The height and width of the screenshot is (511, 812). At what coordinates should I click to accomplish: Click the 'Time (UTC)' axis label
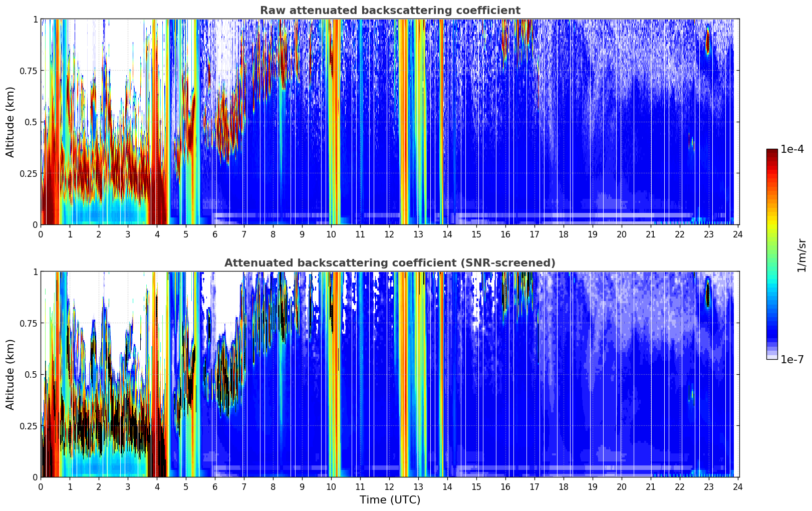pos(390,500)
